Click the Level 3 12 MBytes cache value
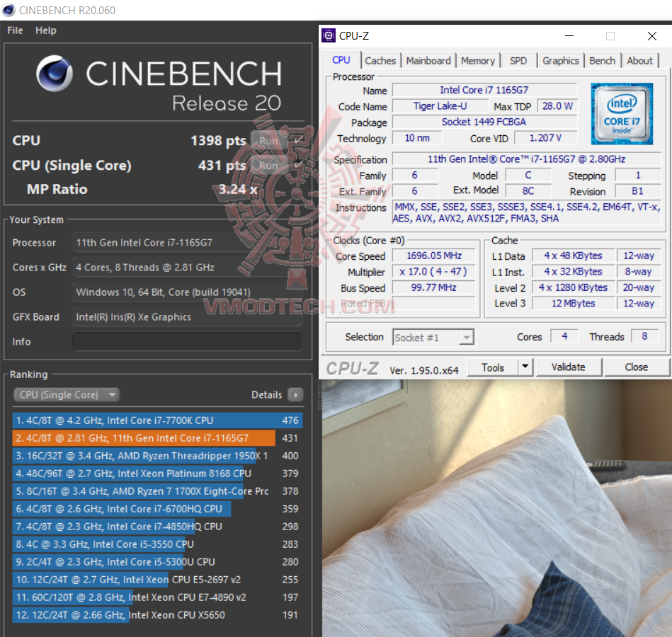 [x=574, y=304]
